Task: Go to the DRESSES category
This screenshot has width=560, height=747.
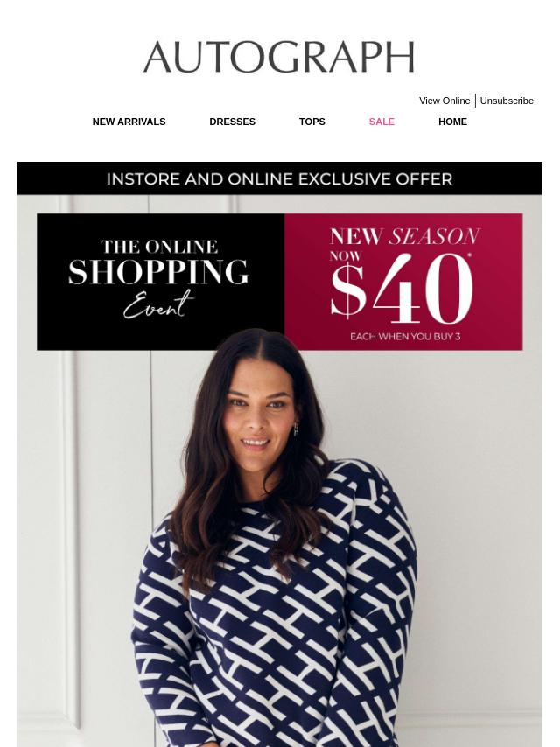Action: tap(232, 122)
